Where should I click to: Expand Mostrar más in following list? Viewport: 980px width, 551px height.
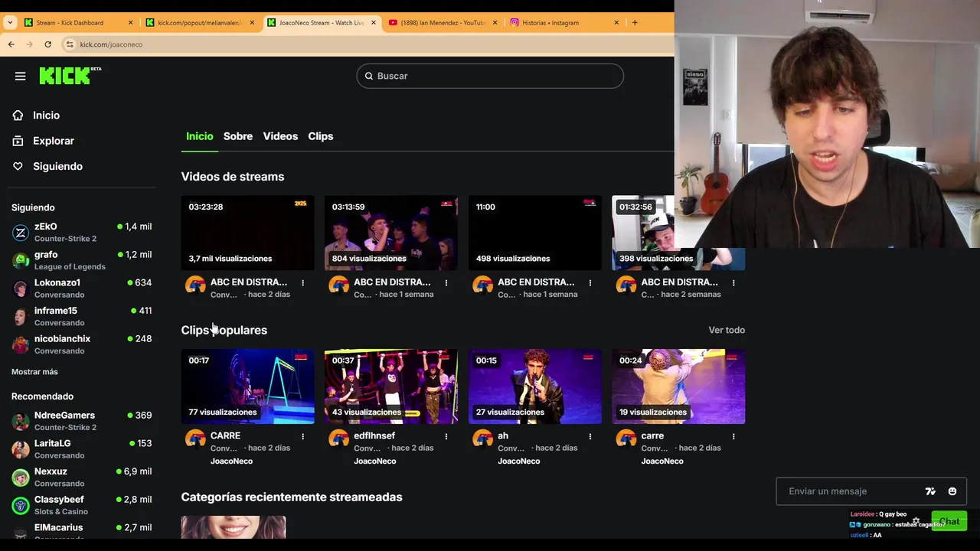[x=34, y=372]
